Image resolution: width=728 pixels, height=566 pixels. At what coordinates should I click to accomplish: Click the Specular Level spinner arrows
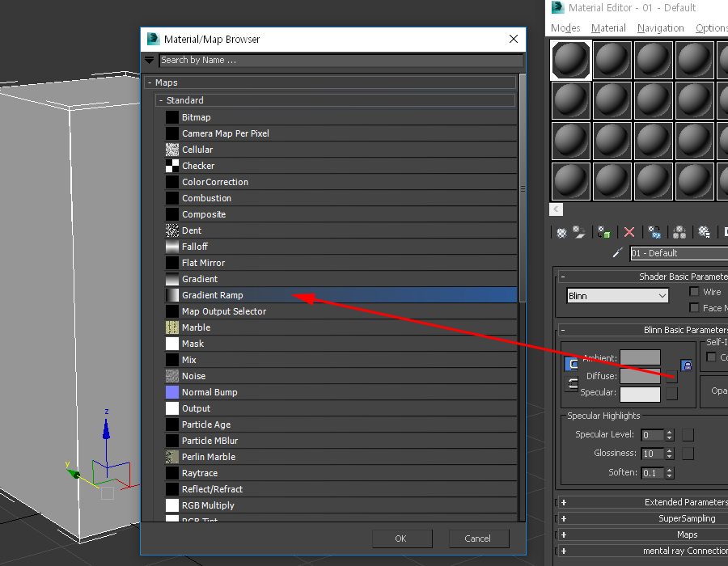tap(669, 435)
